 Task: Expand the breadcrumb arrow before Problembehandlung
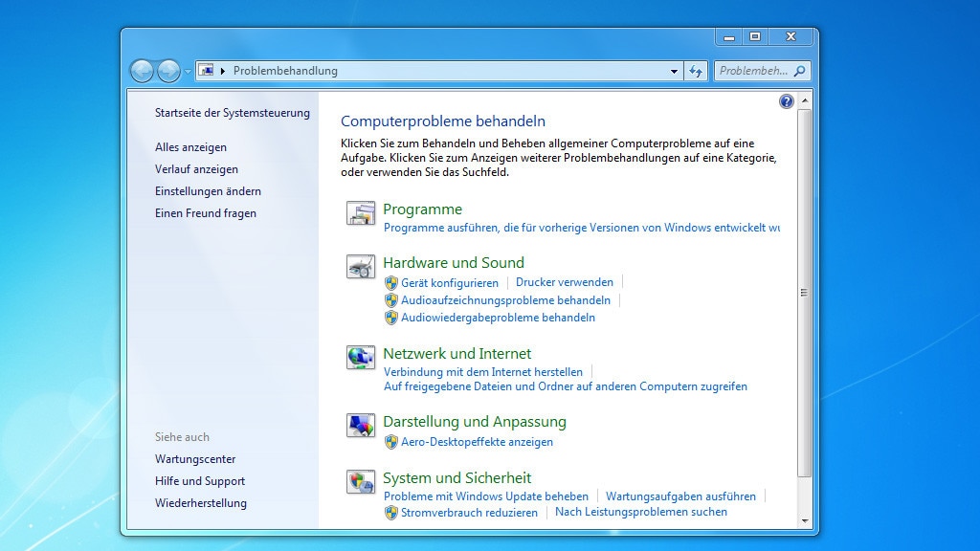pyautogui.click(x=222, y=71)
